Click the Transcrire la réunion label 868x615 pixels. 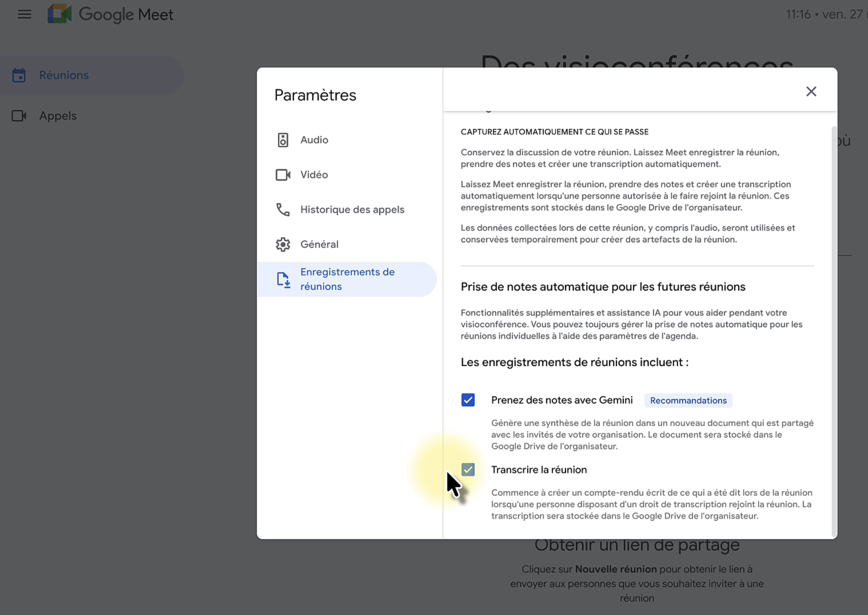coord(539,470)
